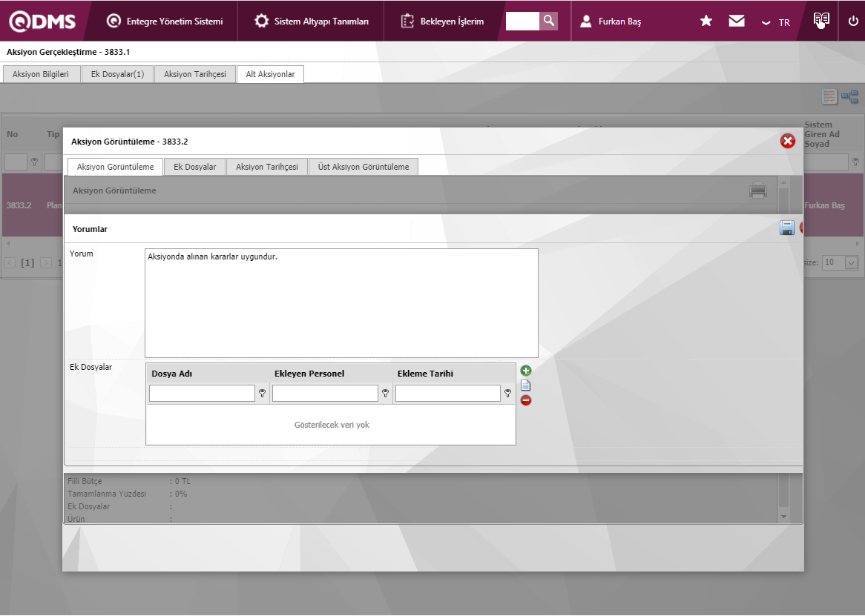Click the Dosya Adı filter field

pos(202,393)
